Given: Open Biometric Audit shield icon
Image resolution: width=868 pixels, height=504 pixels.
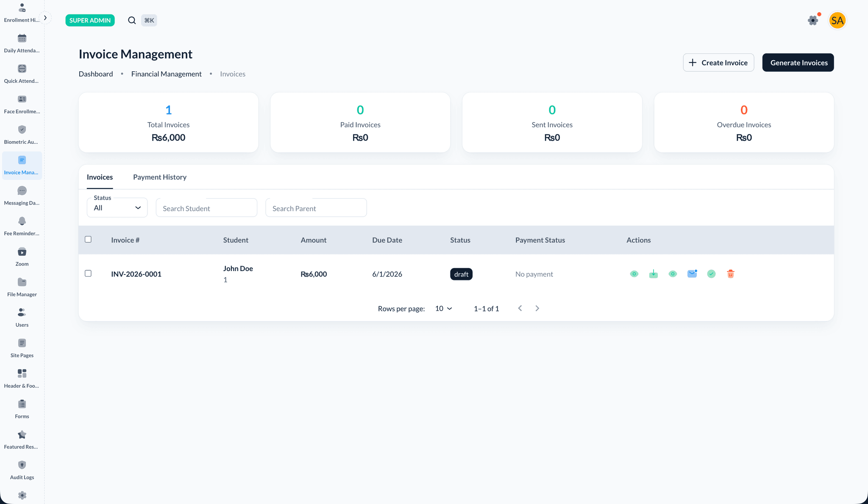Looking at the screenshot, I should (22, 129).
